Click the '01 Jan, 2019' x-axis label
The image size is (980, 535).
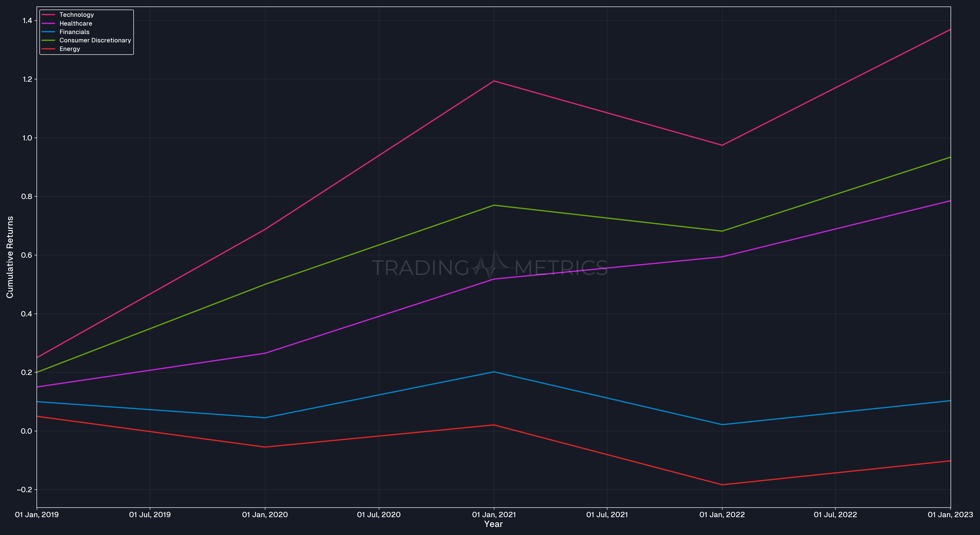coord(37,515)
